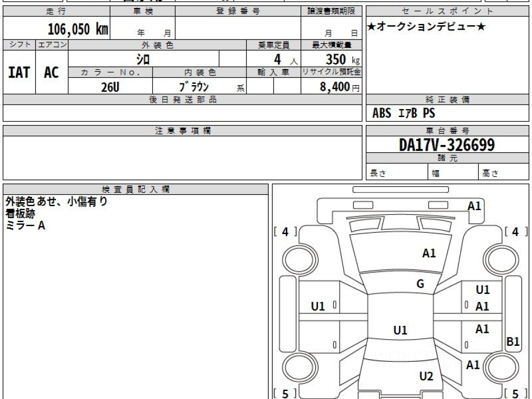Click the 後日発送部品 header bar
This screenshot has height=399, width=532.
(x=183, y=100)
